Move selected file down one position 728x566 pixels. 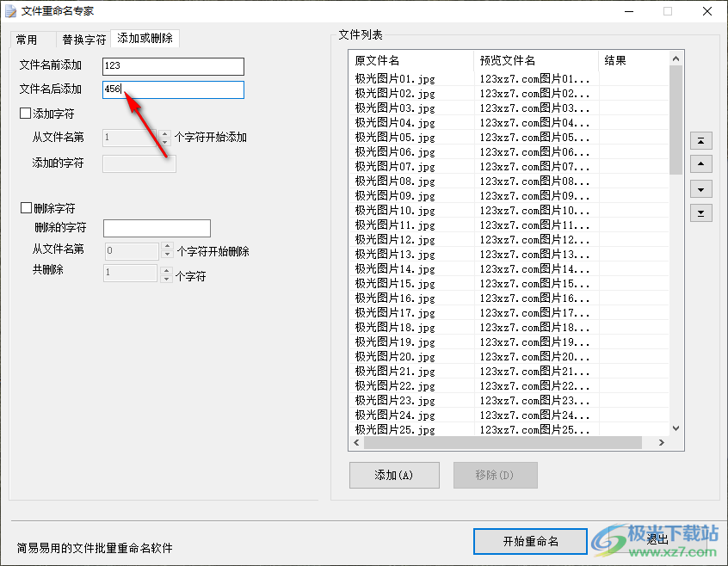pyautogui.click(x=701, y=189)
